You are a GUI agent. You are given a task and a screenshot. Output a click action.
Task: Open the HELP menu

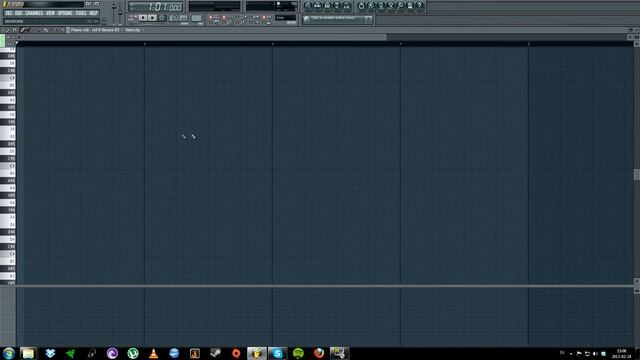[93, 13]
